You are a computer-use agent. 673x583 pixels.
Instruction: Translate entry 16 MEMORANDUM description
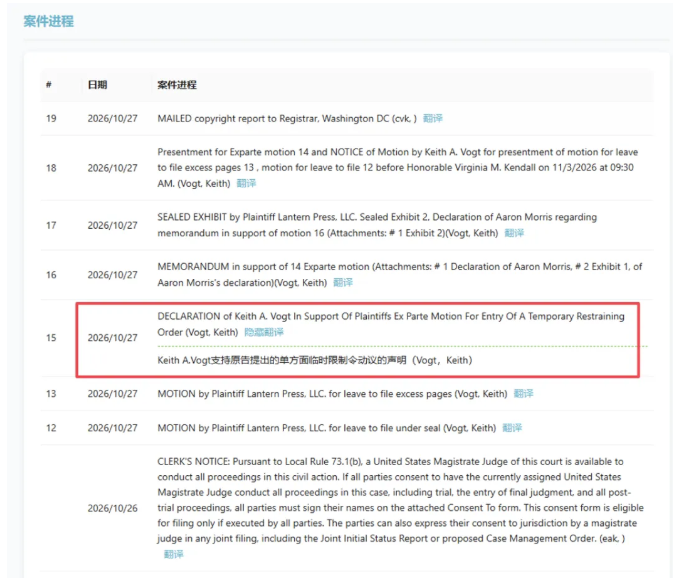[343, 282]
